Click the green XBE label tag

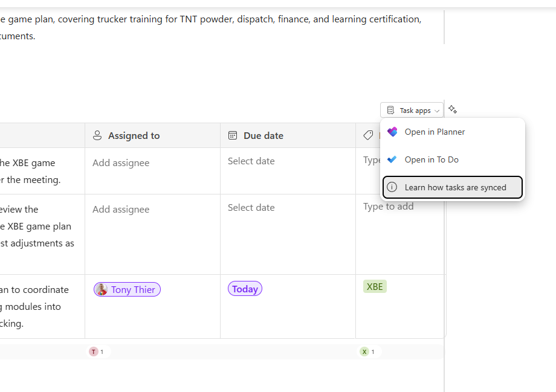375,287
